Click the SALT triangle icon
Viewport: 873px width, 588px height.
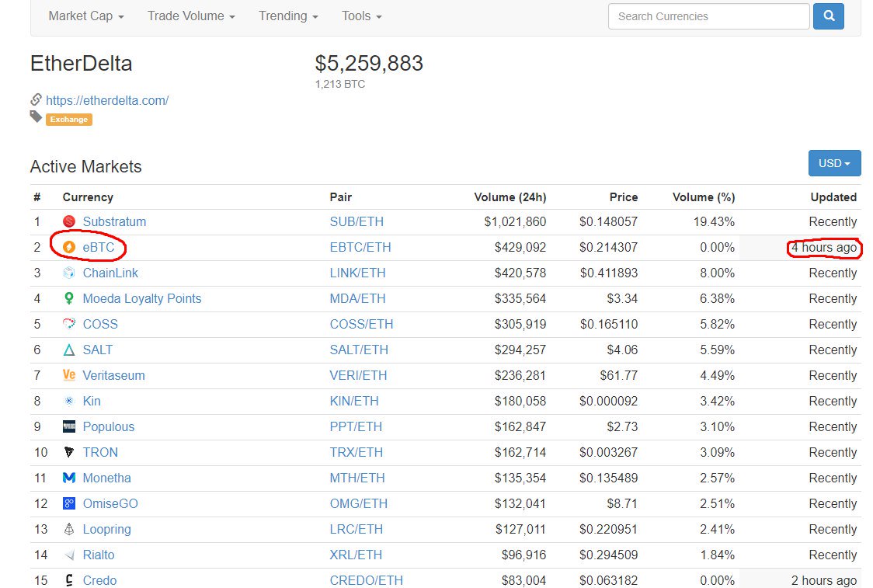69,350
